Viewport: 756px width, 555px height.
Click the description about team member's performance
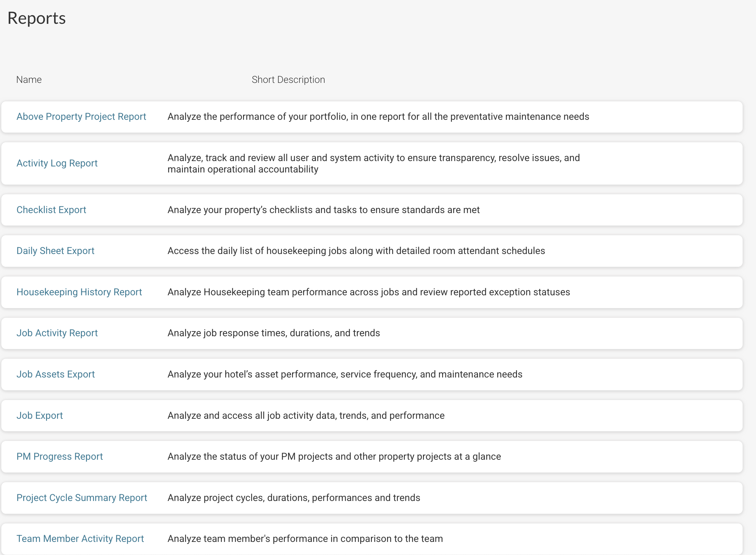305,539
